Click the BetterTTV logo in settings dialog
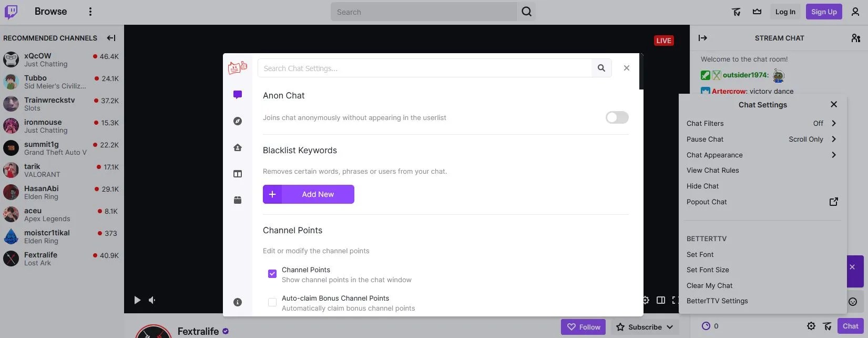This screenshot has width=868, height=338. tap(238, 67)
